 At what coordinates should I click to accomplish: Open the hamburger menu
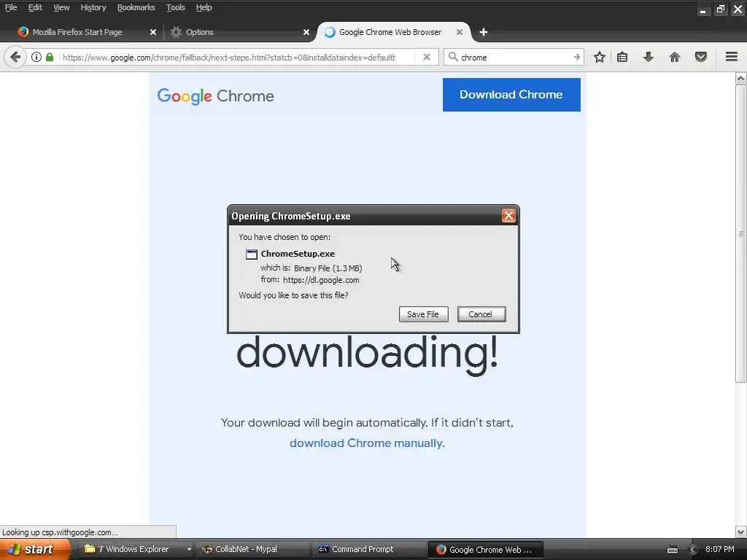point(732,57)
